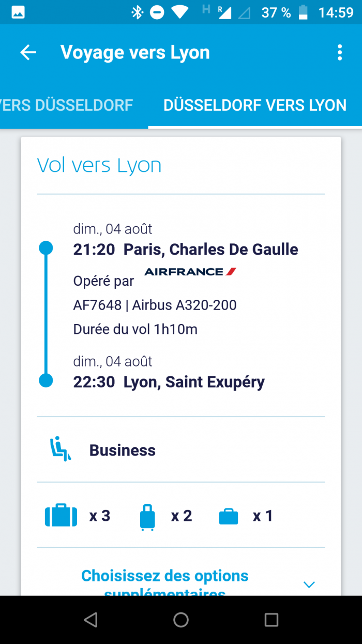Tap the Bluetooth status bar icon
The height and width of the screenshot is (644, 362).
[x=137, y=12]
